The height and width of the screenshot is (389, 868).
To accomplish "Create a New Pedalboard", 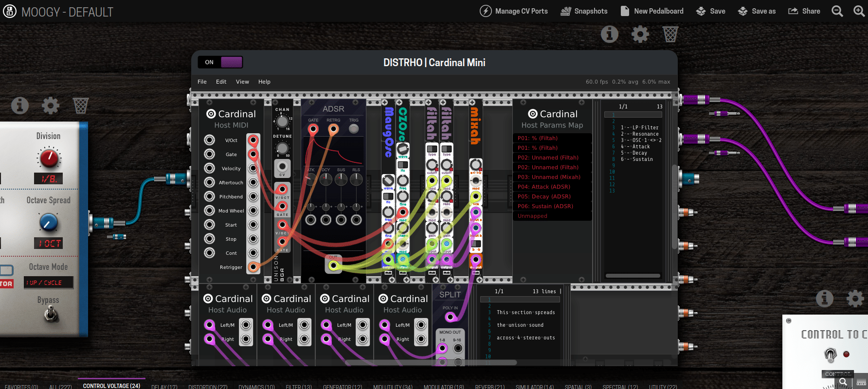I will click(652, 11).
